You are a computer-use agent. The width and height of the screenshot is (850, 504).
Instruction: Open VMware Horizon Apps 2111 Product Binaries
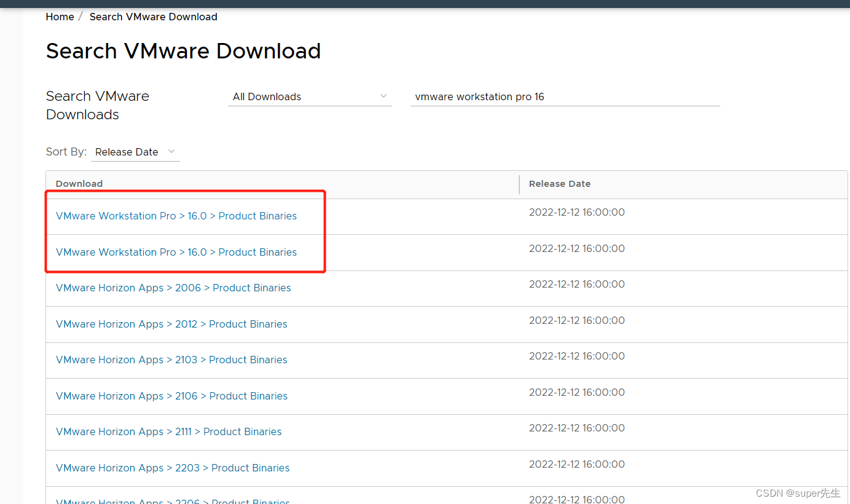[168, 431]
